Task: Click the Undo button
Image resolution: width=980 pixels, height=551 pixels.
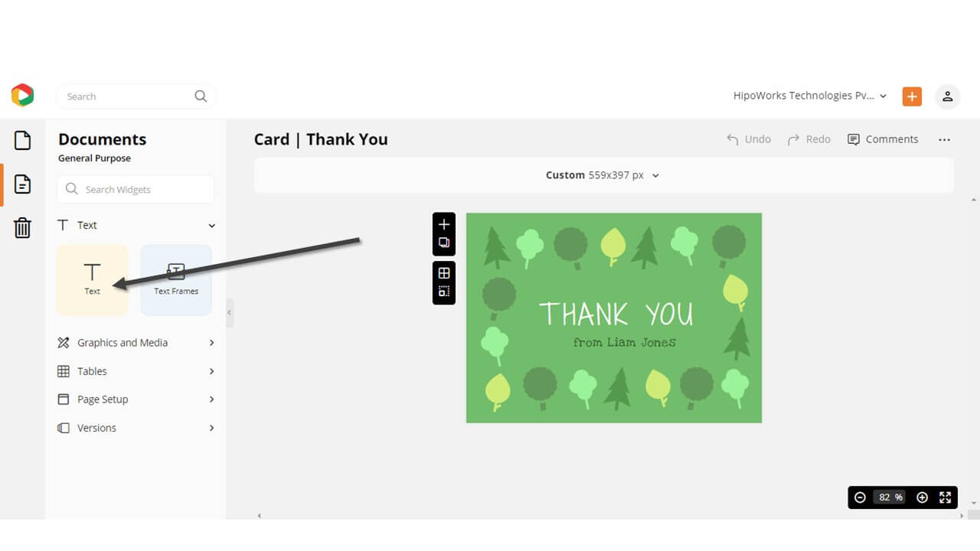Action: click(748, 139)
